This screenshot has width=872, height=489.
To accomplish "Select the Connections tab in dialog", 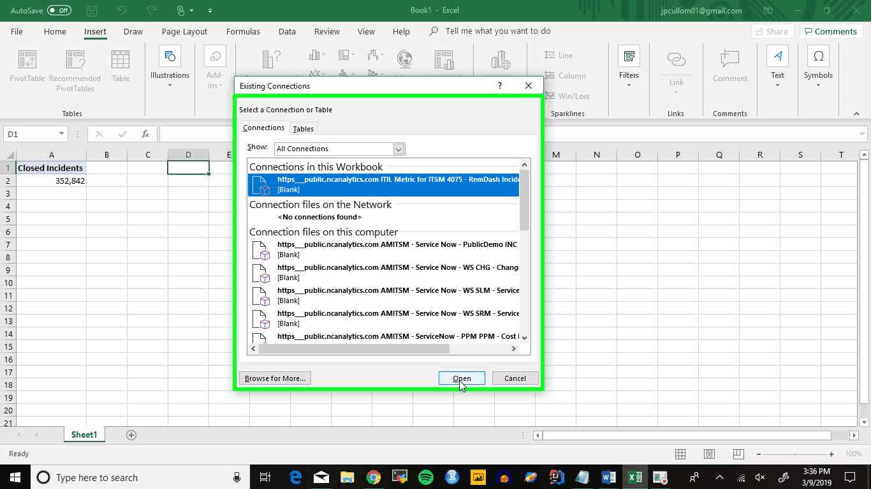I will (264, 128).
